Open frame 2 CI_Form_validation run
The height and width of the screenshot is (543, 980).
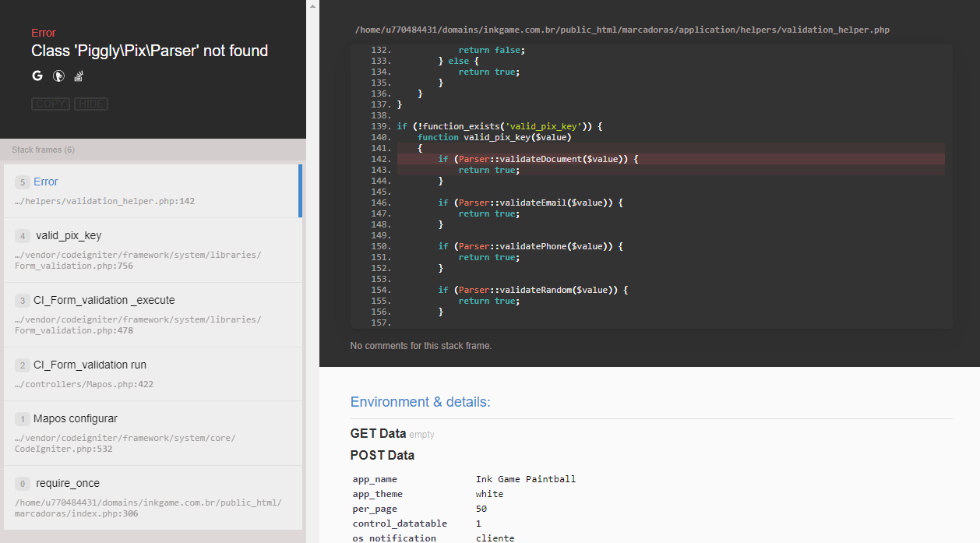pyautogui.click(x=153, y=374)
